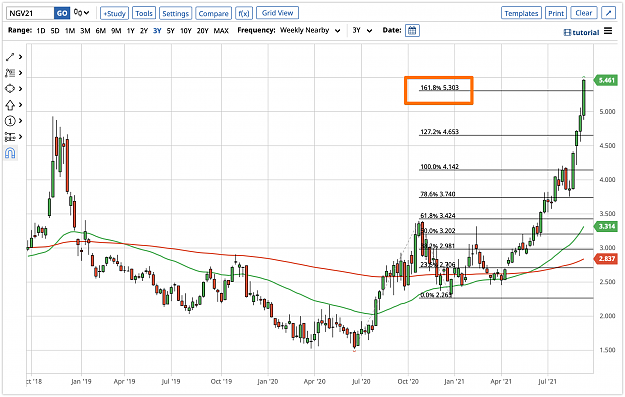
Task: Toggle the magnet snap tool
Action: point(10,153)
